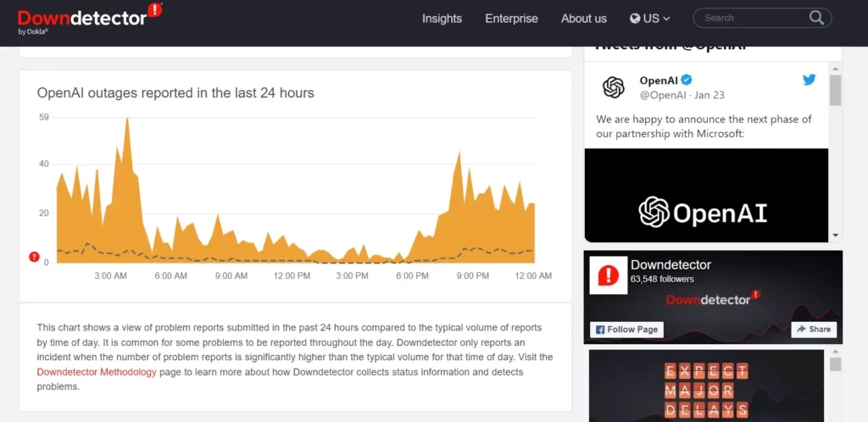
Task: Click tweets widget scrollbar down arrow
Action: tap(835, 236)
